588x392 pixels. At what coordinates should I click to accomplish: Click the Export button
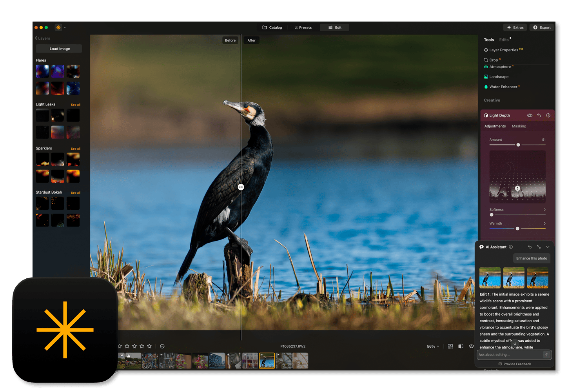542,27
